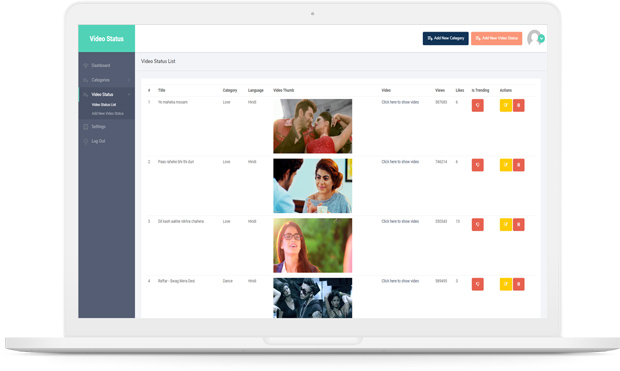This screenshot has height=371, width=620.
Task: Open the first row's 'Click here to show video' link
Action: click(x=400, y=102)
